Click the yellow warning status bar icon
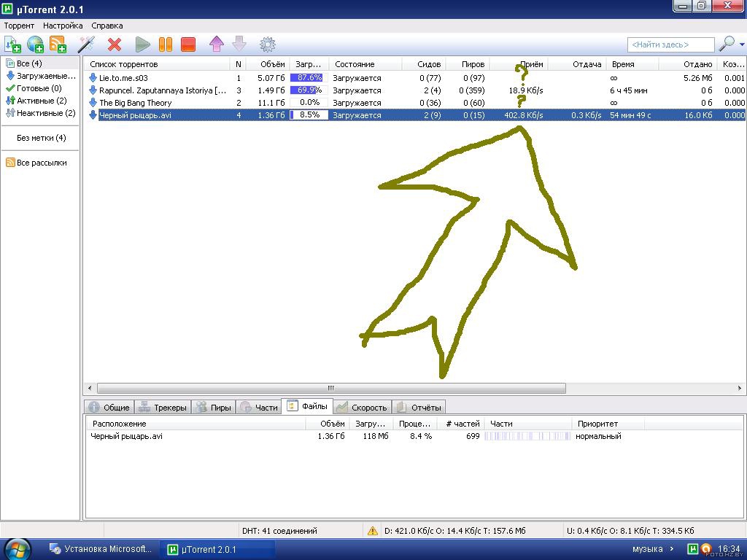The width and height of the screenshot is (747, 560). 373,531
